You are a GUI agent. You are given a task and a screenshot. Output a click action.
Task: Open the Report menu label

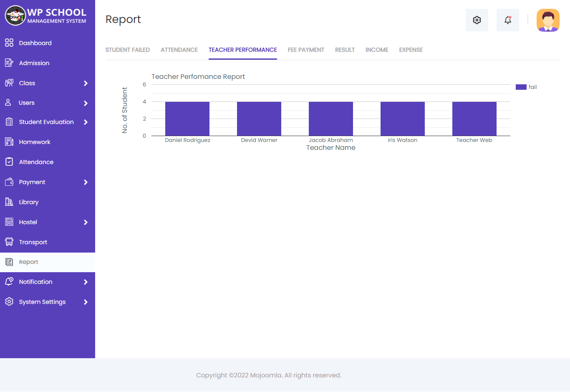tap(28, 262)
